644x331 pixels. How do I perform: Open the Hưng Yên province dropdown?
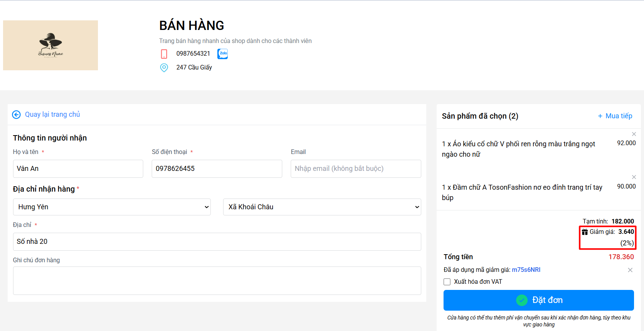click(x=112, y=207)
